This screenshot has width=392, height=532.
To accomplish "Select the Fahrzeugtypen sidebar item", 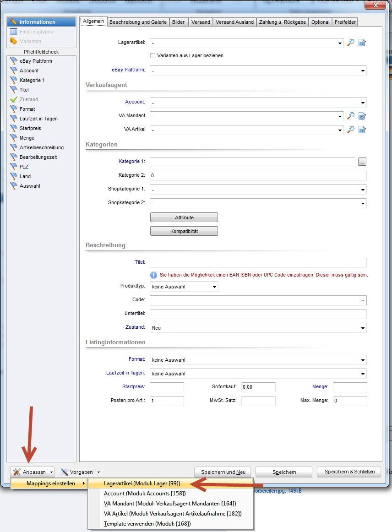I will pyautogui.click(x=41, y=32).
